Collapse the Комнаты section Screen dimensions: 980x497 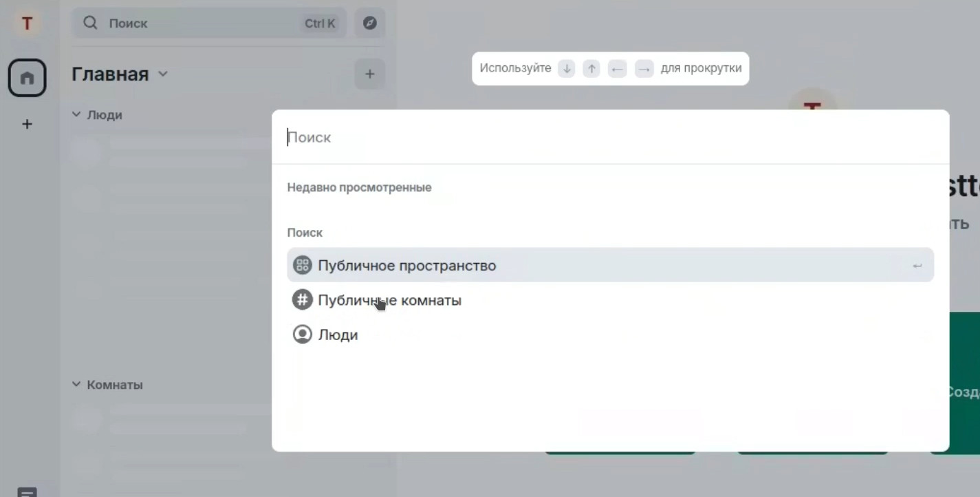click(108, 385)
